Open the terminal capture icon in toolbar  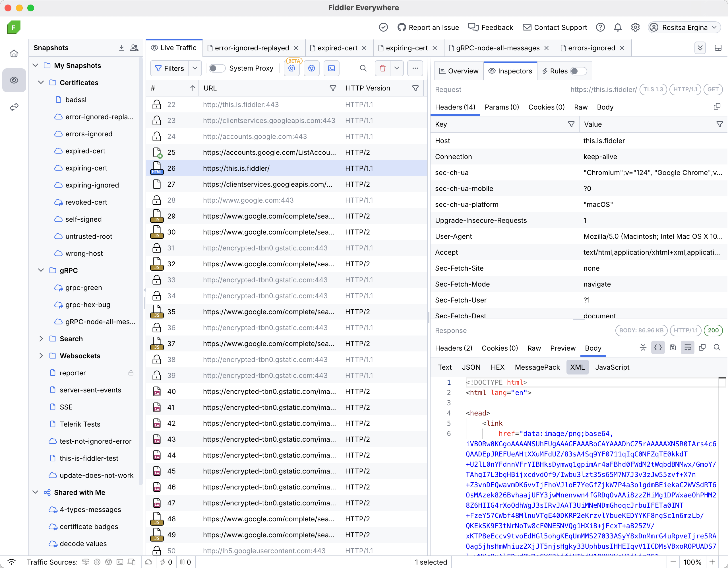click(331, 68)
